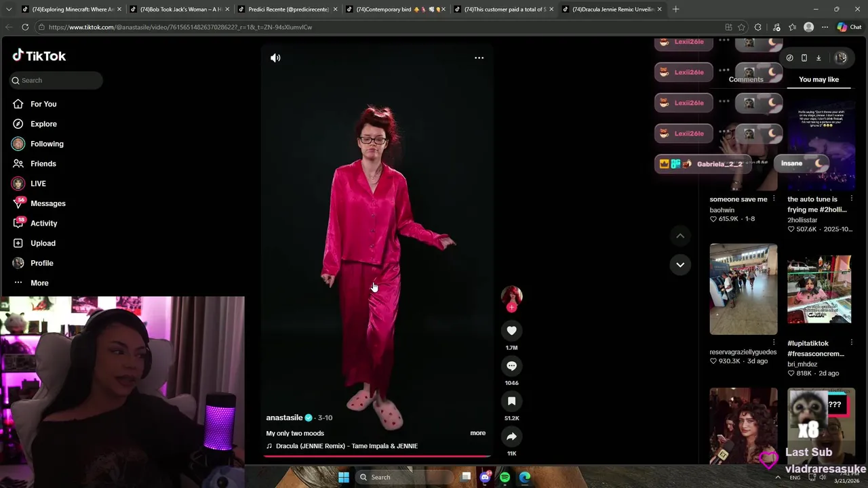868x488 pixels.
Task: Switch to the Bob Took Jack's Woman tab
Action: (179, 9)
